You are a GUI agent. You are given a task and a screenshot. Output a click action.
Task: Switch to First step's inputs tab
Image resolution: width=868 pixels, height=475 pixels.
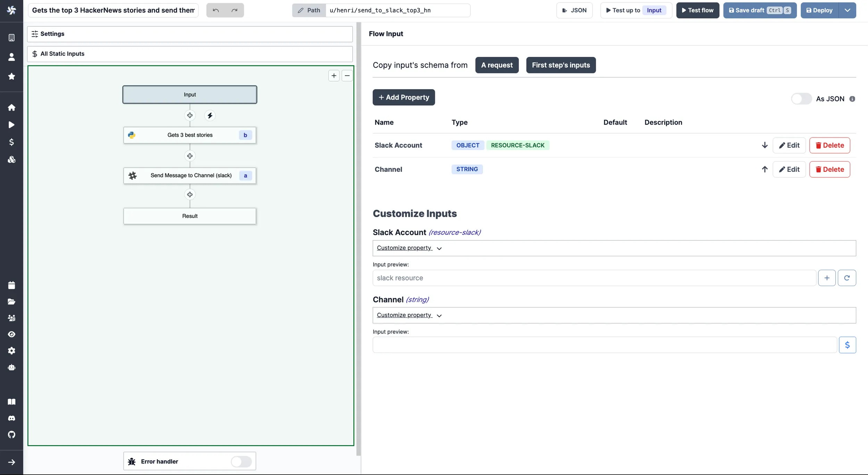[560, 65]
